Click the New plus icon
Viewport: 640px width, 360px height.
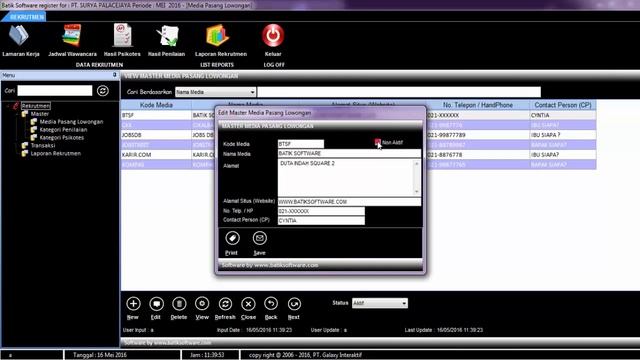point(133,304)
